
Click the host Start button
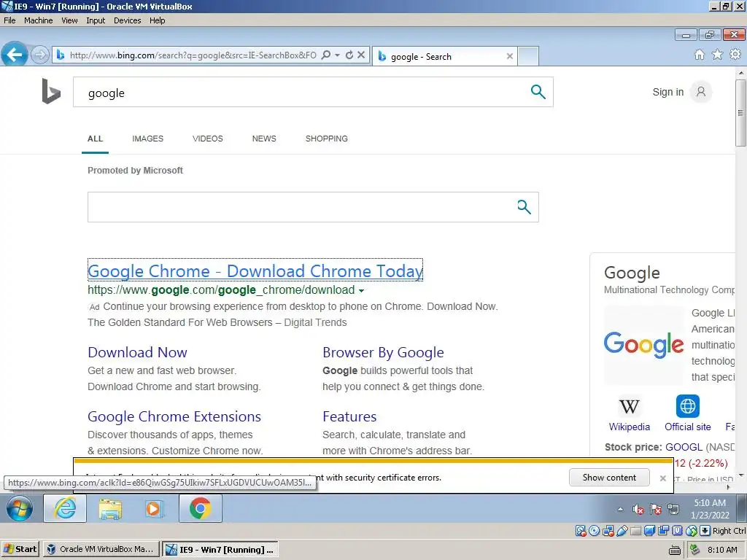[x=20, y=549]
